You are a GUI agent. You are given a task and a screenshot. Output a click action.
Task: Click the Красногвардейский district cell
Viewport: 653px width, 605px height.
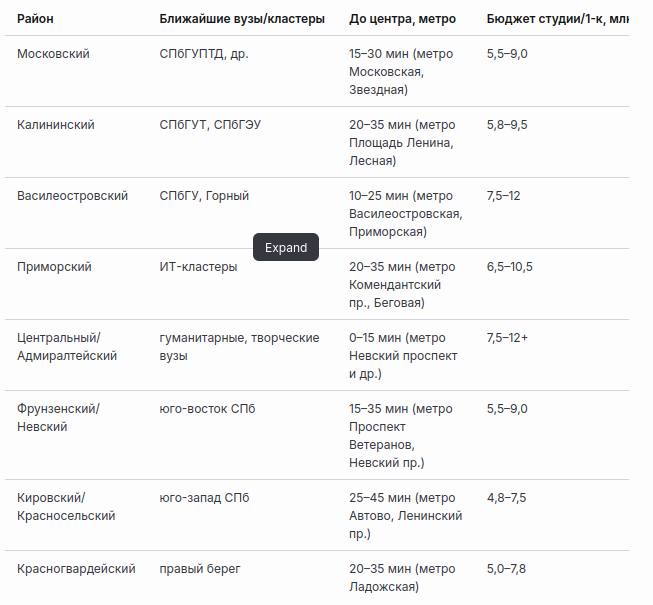76,569
